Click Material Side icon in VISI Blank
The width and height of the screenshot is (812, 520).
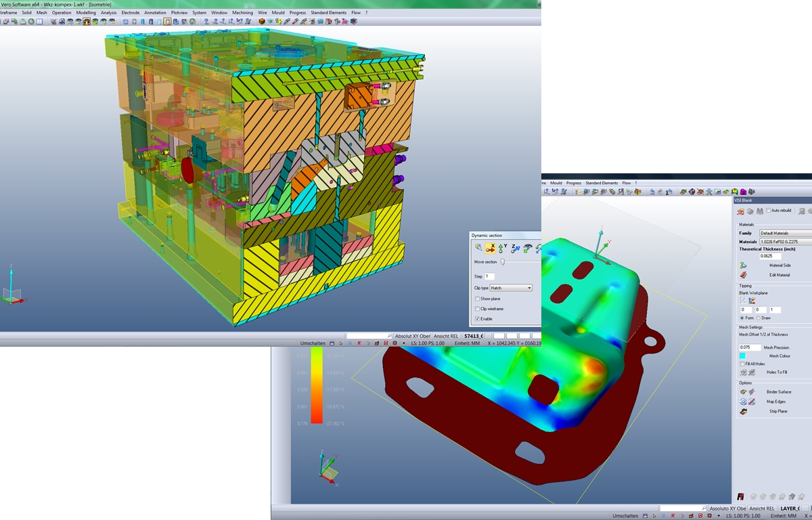[x=743, y=265]
